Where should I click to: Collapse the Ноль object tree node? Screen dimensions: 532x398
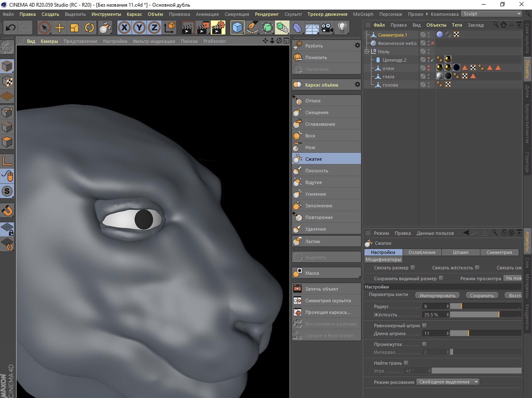pyautogui.click(x=367, y=52)
